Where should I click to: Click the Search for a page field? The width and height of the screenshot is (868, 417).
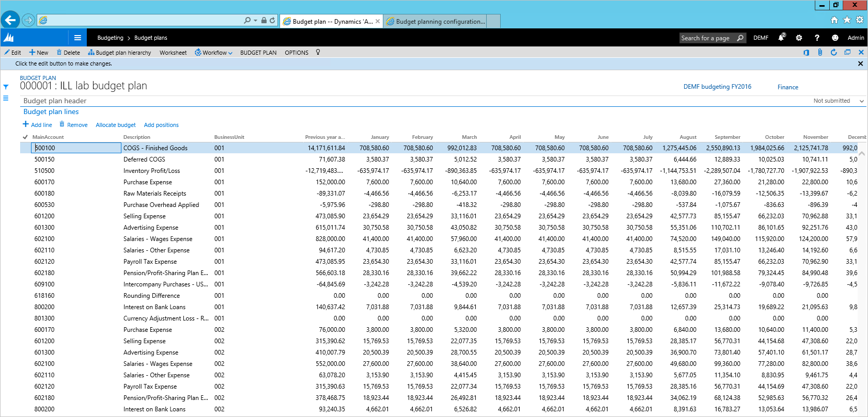(x=707, y=38)
